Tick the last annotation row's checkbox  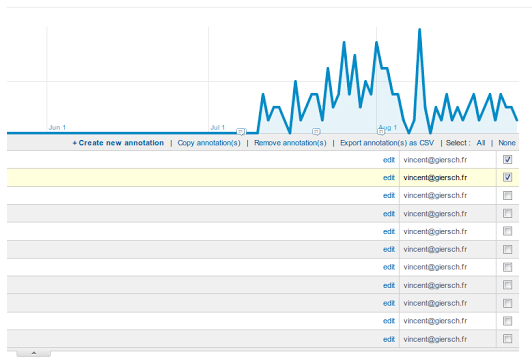[507, 339]
